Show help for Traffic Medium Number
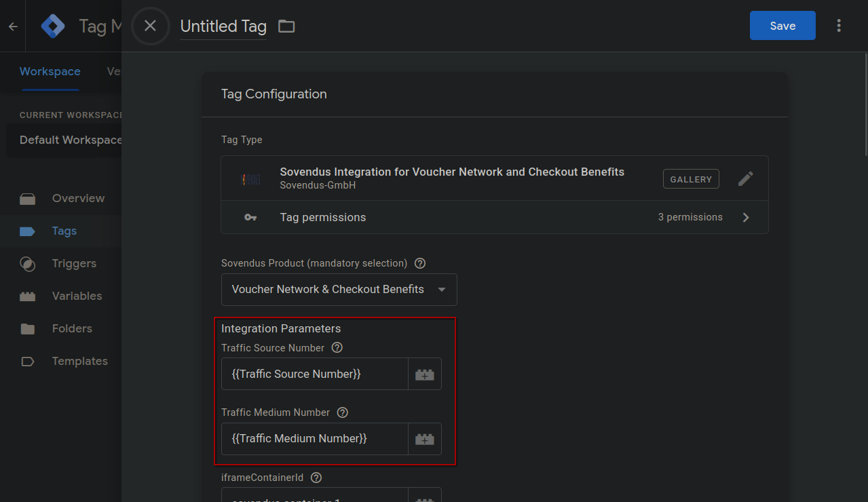This screenshot has width=868, height=502. point(342,412)
